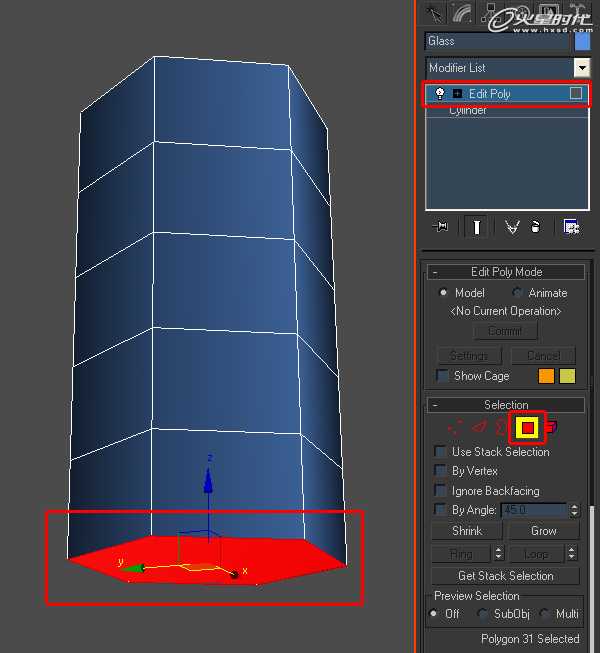
Task: Open the Create command panel tab
Action: [x=435, y=15]
